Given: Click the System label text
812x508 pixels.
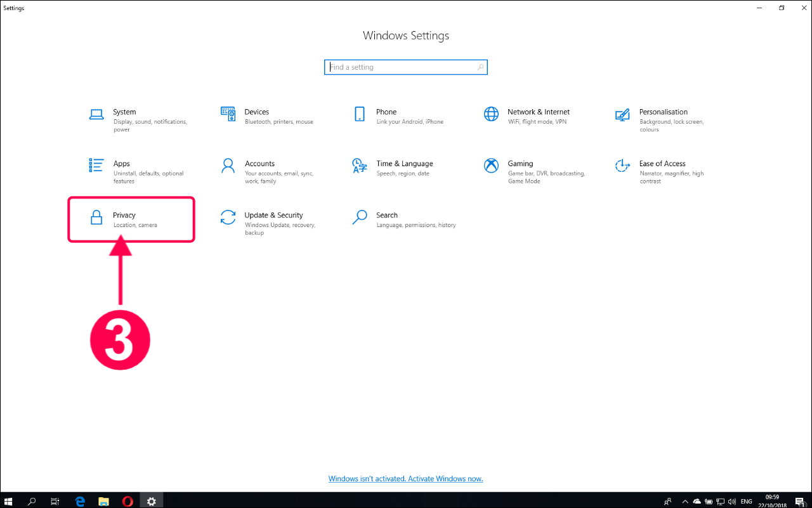Looking at the screenshot, I should click(x=124, y=112).
